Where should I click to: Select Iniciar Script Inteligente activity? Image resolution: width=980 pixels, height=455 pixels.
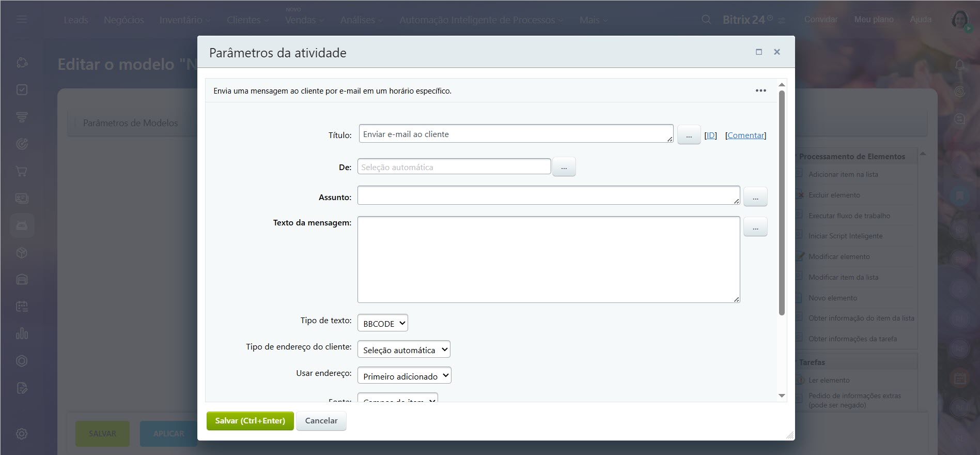(845, 236)
